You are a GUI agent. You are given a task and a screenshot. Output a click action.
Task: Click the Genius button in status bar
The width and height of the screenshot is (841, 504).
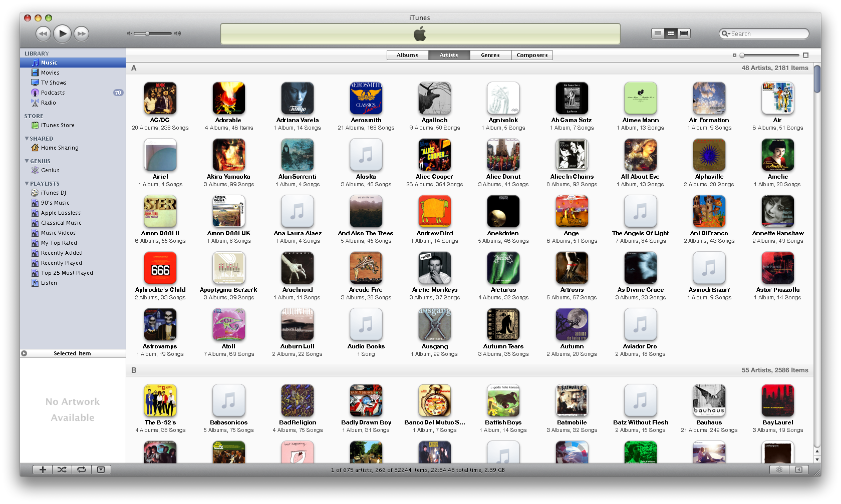pyautogui.click(x=779, y=469)
